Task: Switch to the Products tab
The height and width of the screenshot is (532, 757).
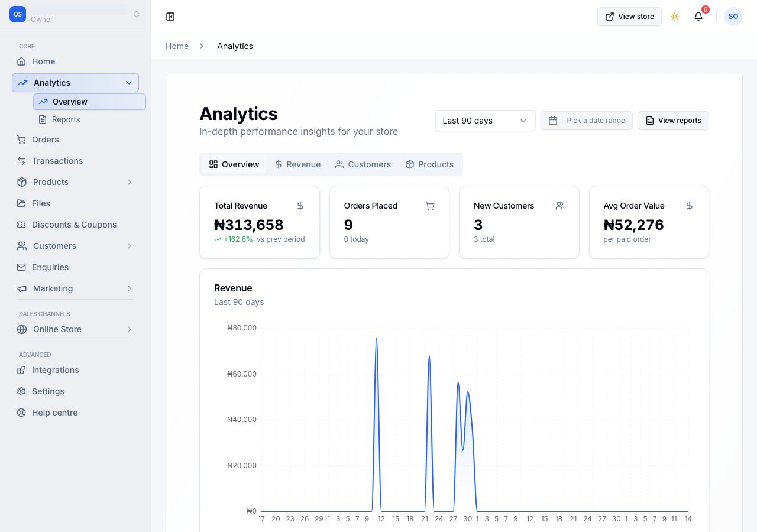Action: point(429,164)
